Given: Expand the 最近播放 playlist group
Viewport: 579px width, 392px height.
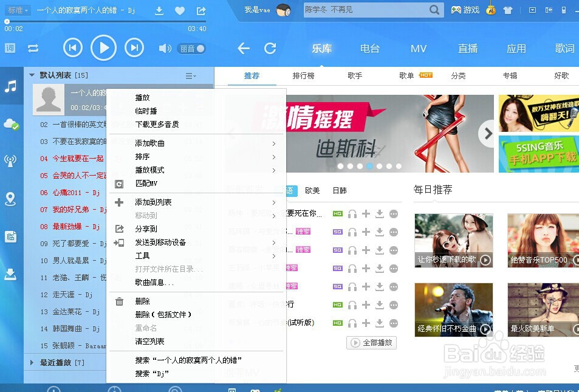Looking at the screenshot, I should pos(32,363).
